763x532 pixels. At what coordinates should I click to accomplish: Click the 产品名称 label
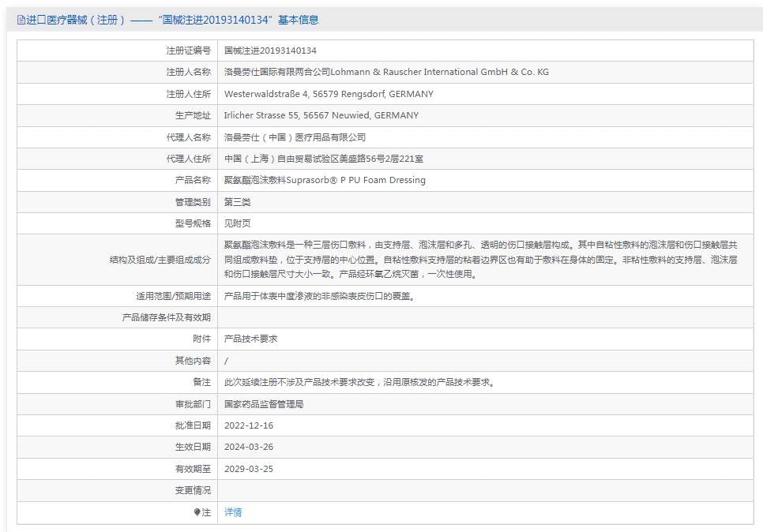[x=193, y=180]
